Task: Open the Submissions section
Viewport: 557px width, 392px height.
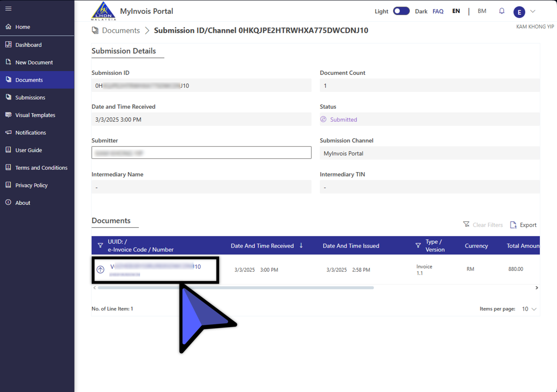Action: point(30,97)
